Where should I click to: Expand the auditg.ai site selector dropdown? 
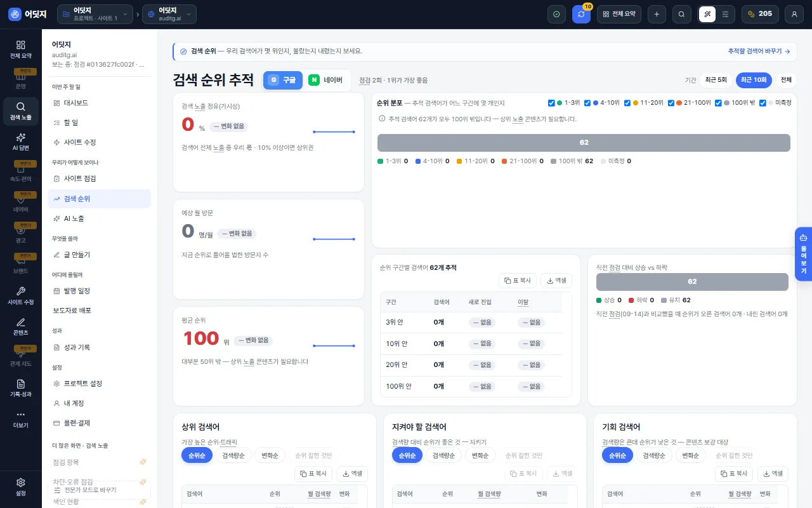169,14
